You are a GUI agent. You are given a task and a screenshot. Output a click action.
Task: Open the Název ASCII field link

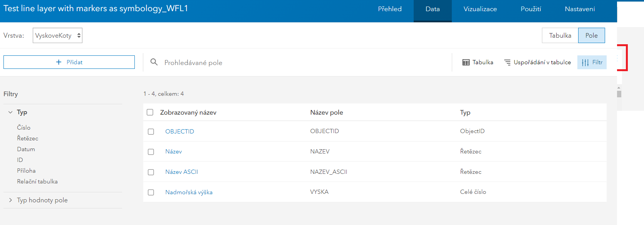coord(181,172)
